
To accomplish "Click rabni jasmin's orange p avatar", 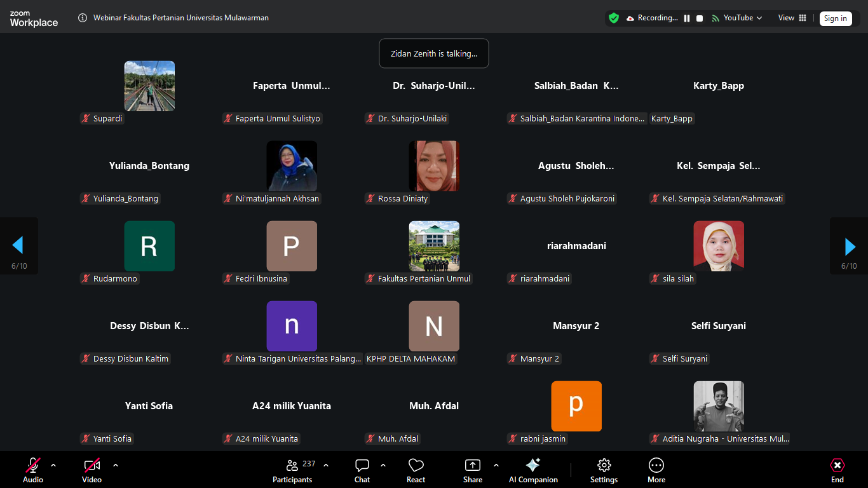I will click(576, 406).
